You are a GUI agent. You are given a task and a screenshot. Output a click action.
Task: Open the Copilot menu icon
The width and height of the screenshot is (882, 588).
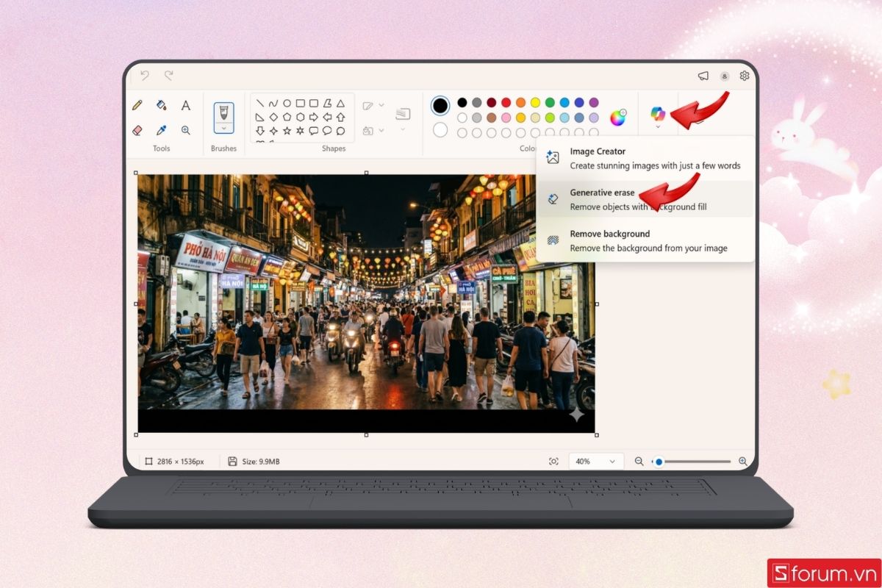click(x=658, y=113)
